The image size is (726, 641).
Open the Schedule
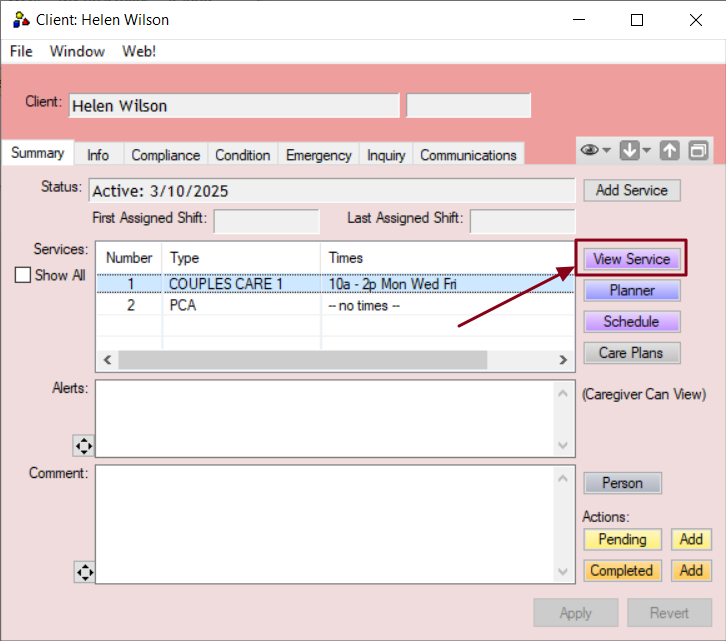pos(632,321)
